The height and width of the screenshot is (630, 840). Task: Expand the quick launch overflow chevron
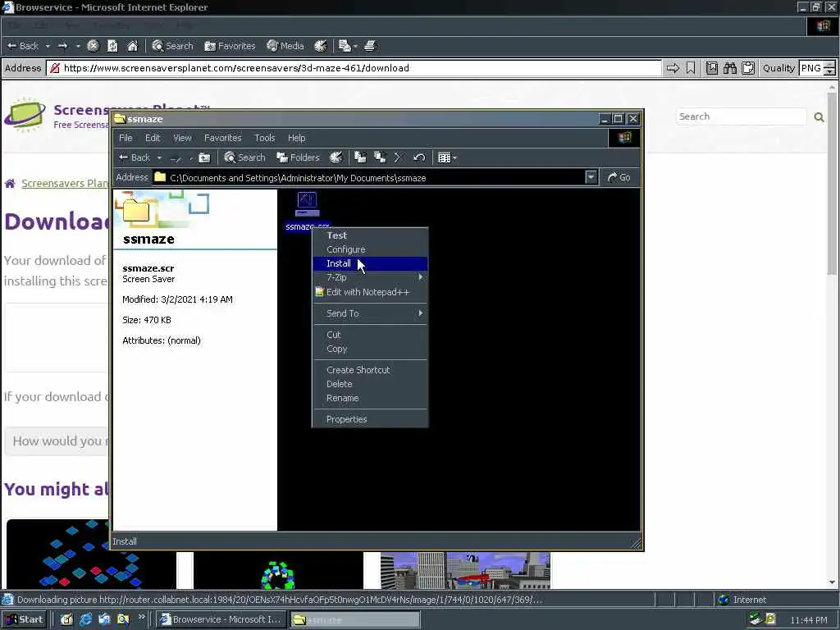coord(141,617)
